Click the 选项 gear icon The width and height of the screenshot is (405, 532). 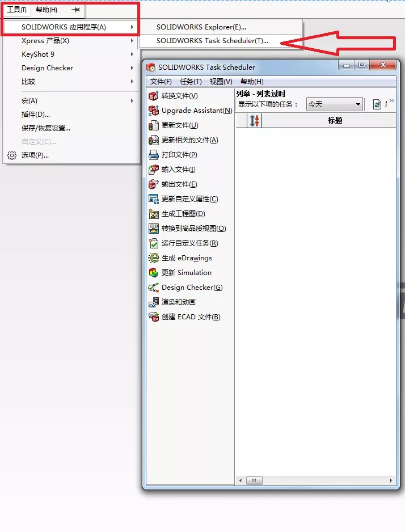click(12, 155)
